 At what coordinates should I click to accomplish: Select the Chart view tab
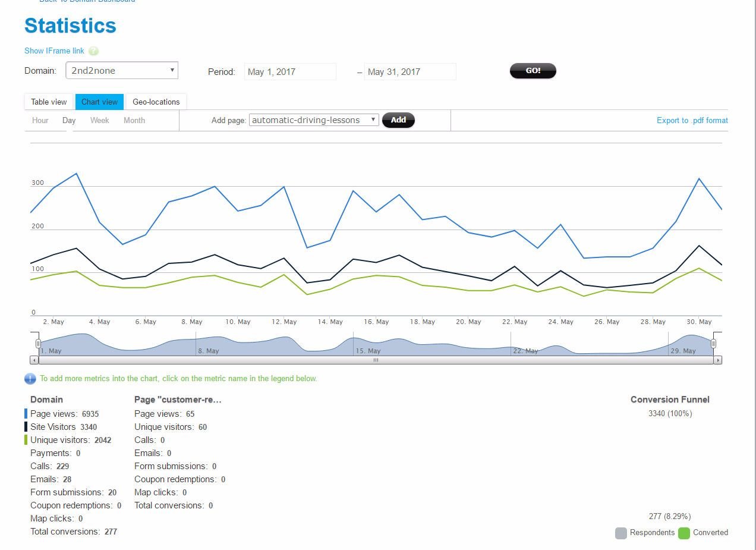point(99,102)
